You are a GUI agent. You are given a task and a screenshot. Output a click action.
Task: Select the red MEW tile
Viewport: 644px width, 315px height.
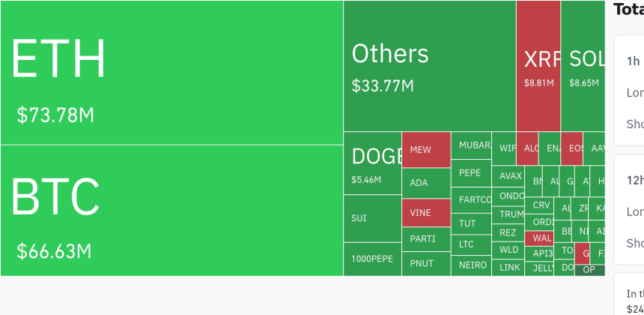click(x=426, y=150)
